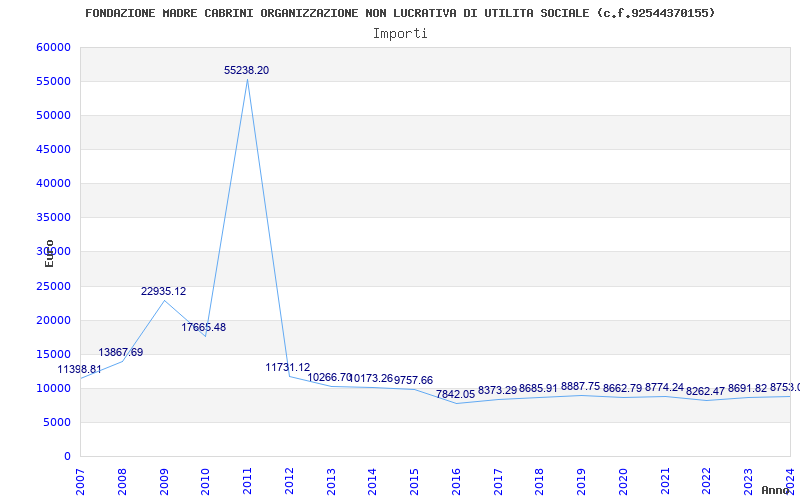This screenshot has height=500, width=800.
Task: Select the data label 8373.29
Action: point(497,390)
